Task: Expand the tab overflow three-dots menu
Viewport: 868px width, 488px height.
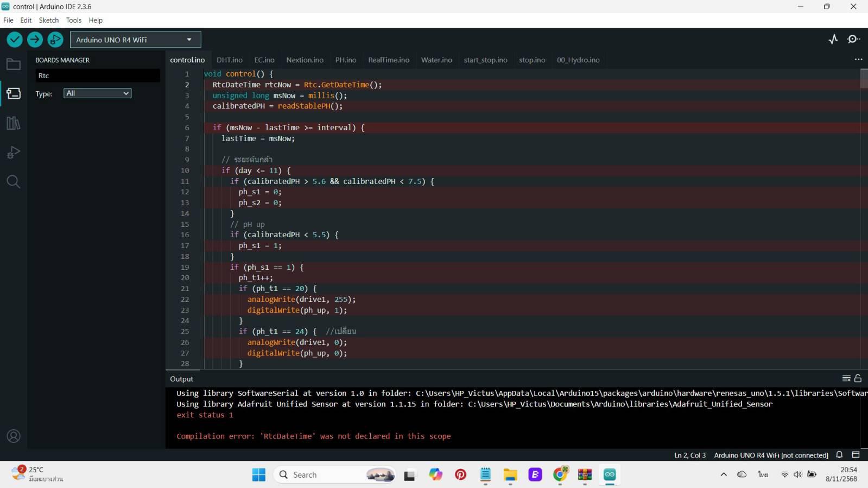Action: click(x=858, y=60)
